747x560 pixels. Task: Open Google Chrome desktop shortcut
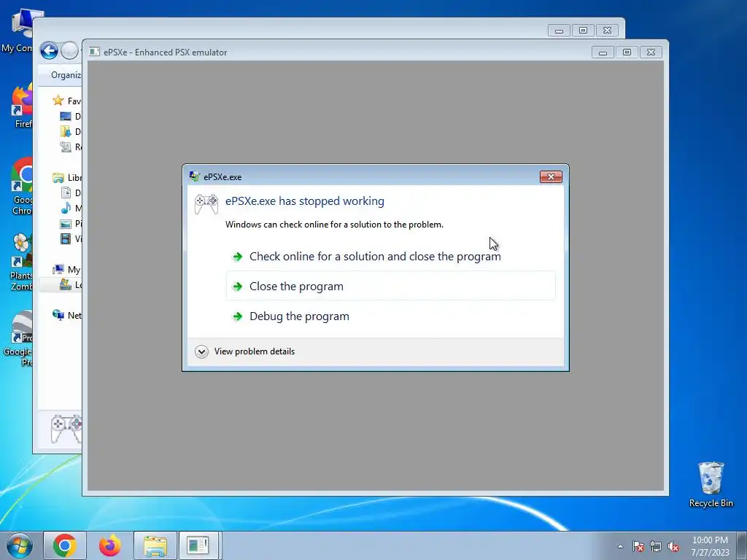22,186
